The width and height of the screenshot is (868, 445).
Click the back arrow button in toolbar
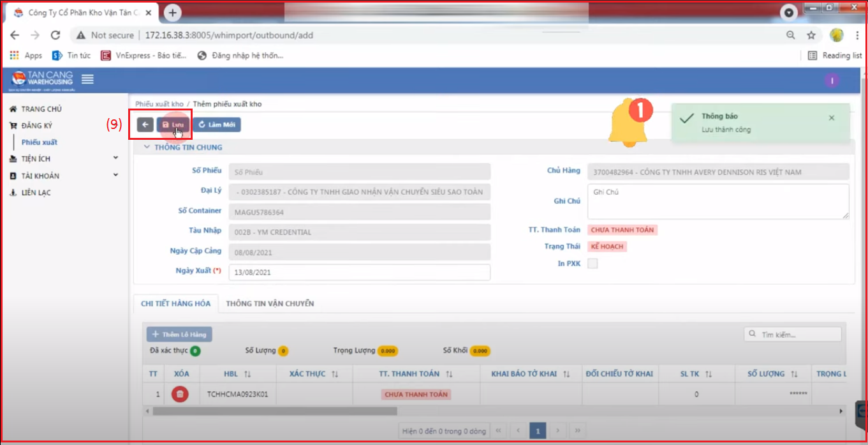145,124
